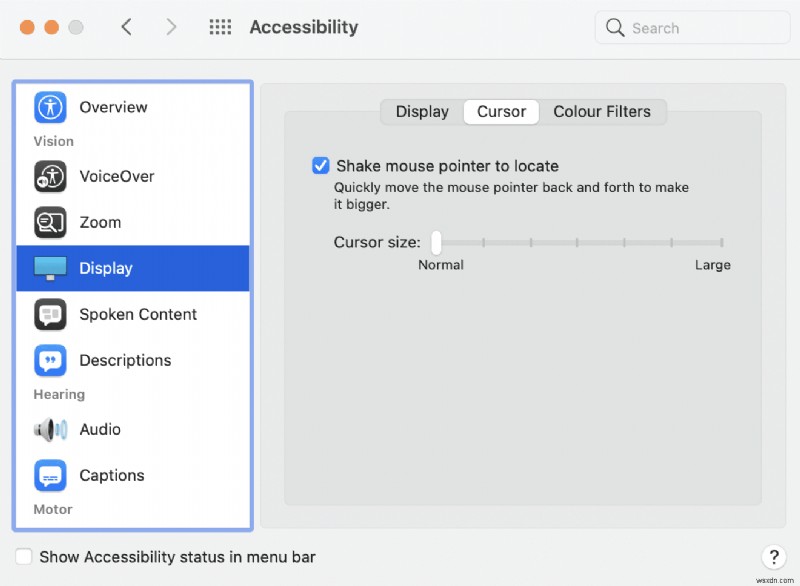Show all preference panes via grid icon
Image resolution: width=800 pixels, height=586 pixels.
[220, 27]
